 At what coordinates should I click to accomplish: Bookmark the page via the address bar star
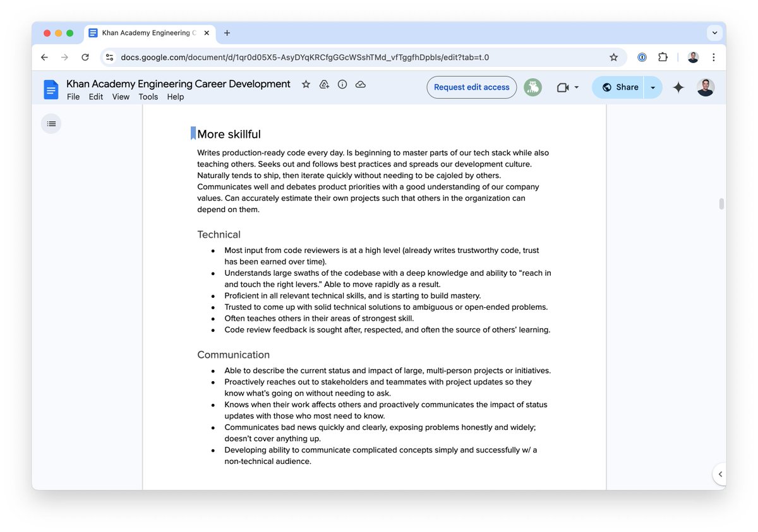coord(613,57)
